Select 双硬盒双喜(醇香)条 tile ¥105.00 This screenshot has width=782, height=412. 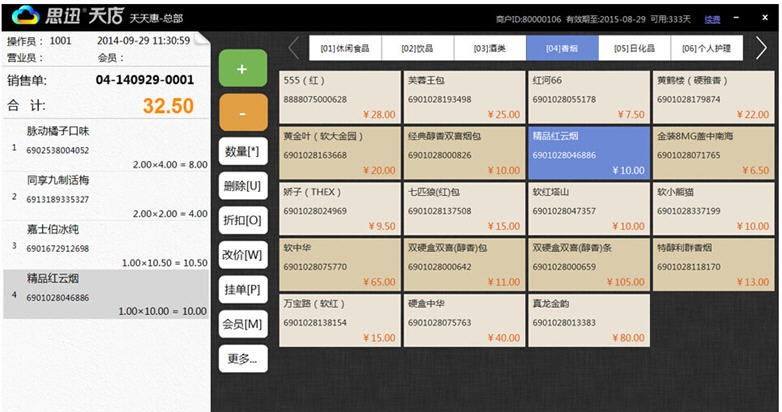[589, 265]
